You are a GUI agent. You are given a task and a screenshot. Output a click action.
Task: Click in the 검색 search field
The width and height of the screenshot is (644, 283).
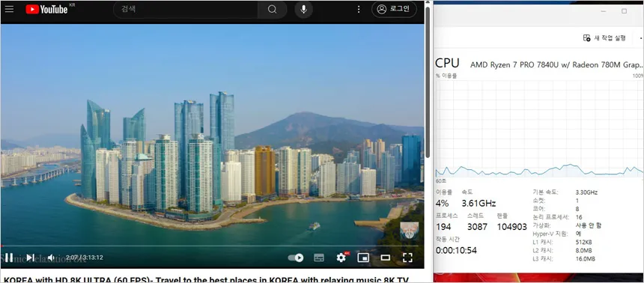[186, 10]
